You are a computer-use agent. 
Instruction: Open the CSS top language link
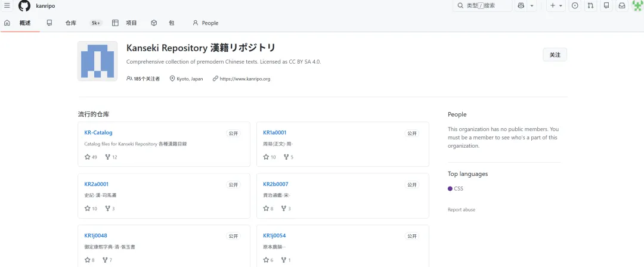(x=459, y=188)
